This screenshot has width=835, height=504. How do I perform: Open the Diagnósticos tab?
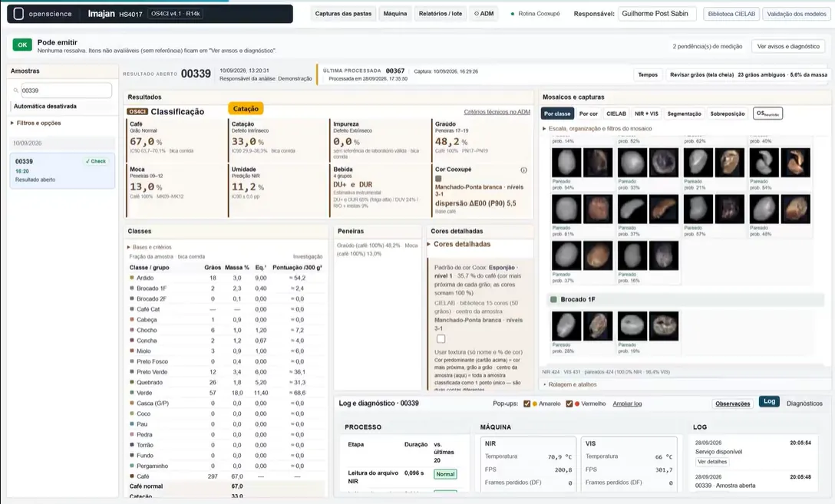tap(804, 404)
